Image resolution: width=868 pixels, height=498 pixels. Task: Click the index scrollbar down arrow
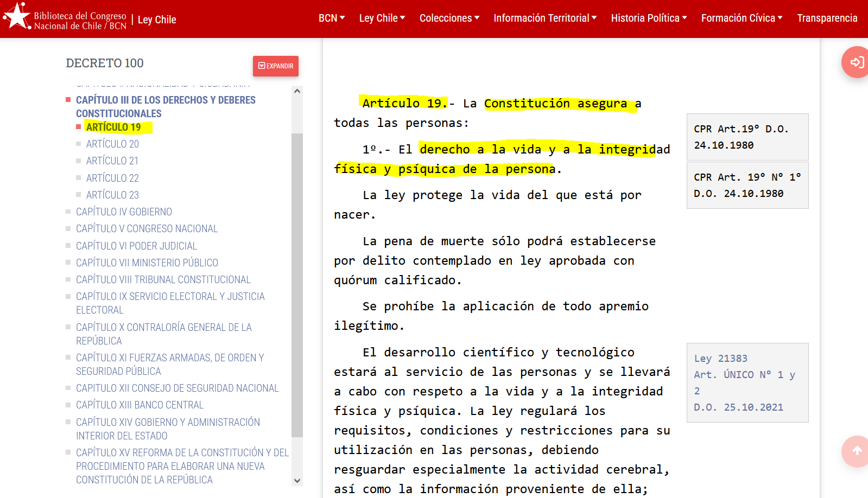[297, 481]
